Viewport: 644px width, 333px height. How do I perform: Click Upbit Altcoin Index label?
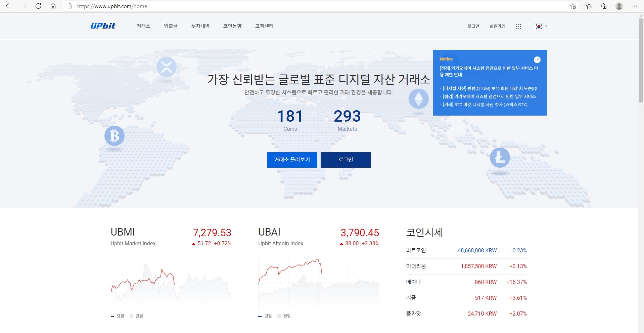281,244
